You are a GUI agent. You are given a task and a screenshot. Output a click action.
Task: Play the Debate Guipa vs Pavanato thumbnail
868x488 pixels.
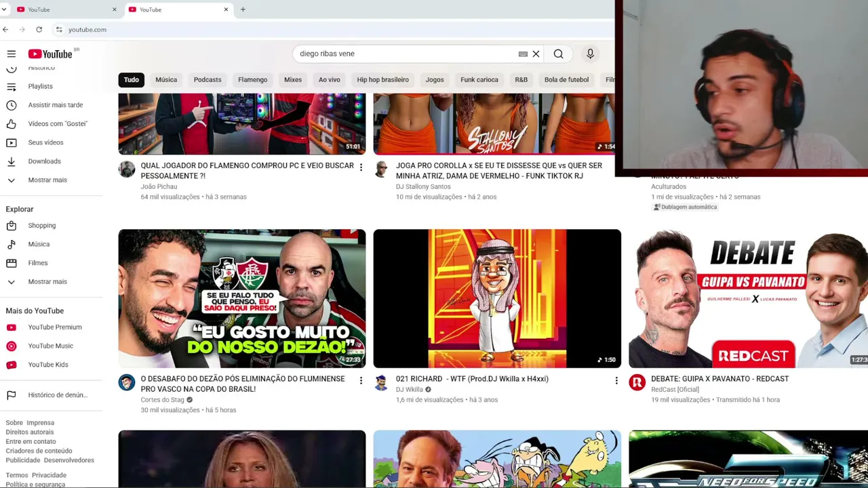click(x=749, y=299)
